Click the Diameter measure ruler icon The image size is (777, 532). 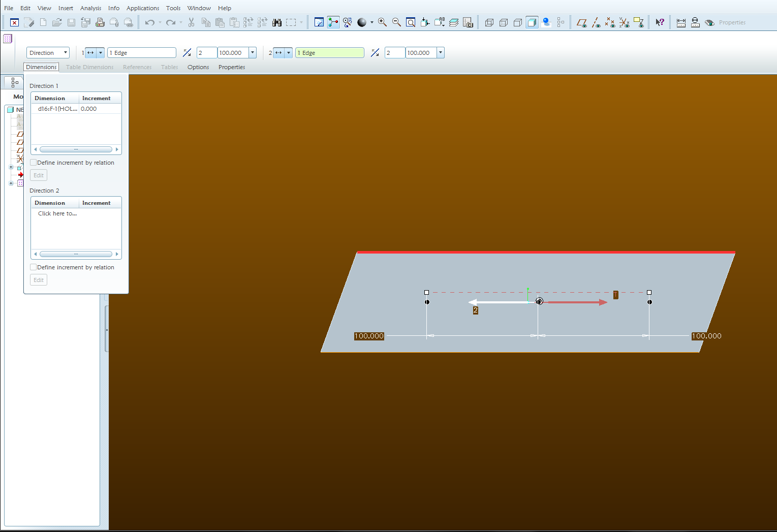(x=695, y=22)
